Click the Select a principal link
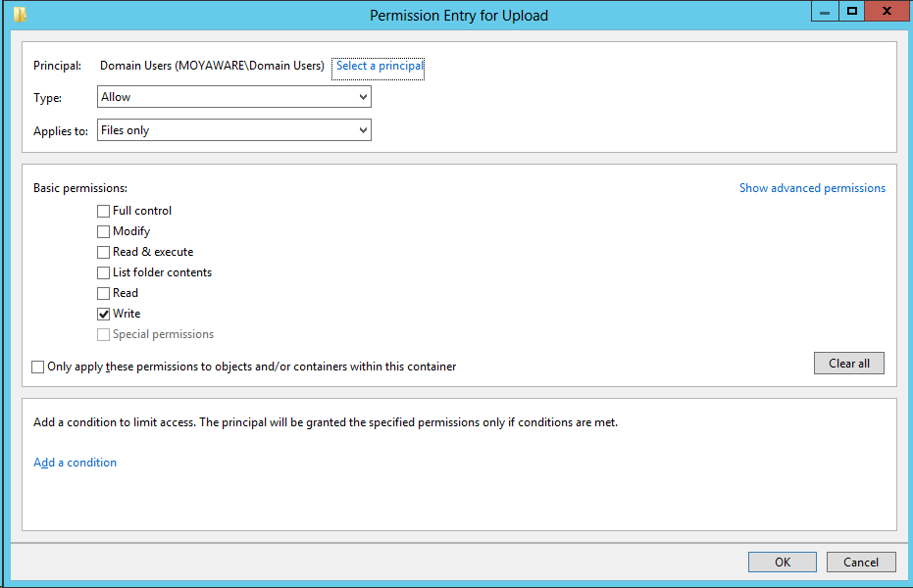 [379, 67]
